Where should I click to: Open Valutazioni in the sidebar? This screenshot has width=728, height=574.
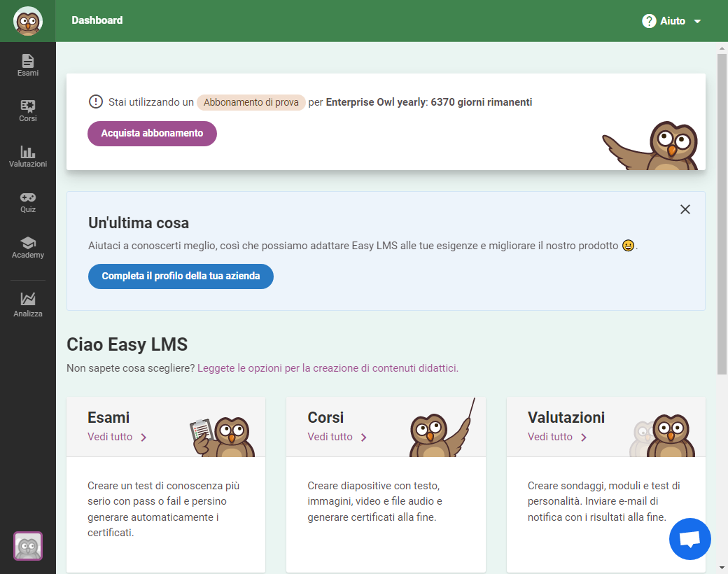click(28, 156)
